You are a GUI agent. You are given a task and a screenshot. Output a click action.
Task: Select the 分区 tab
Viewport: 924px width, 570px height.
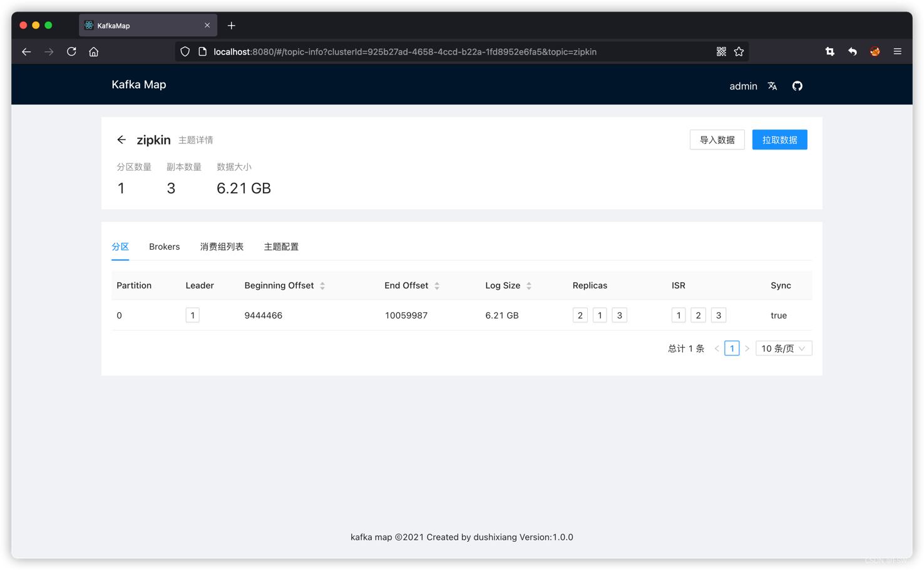[x=120, y=247]
